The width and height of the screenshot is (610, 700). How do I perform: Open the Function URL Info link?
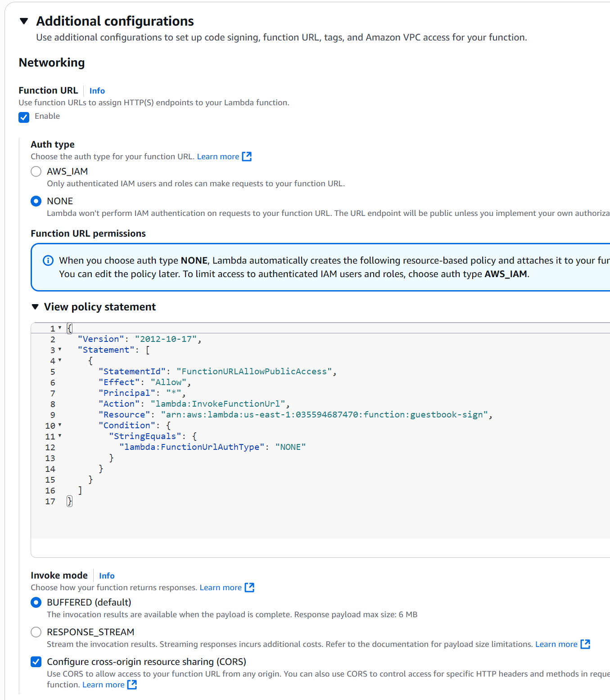tap(97, 91)
